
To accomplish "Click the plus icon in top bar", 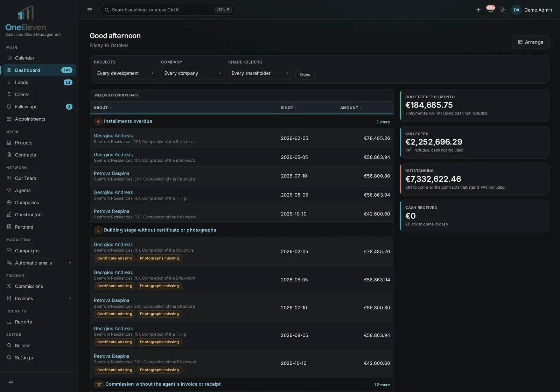I will click(478, 10).
